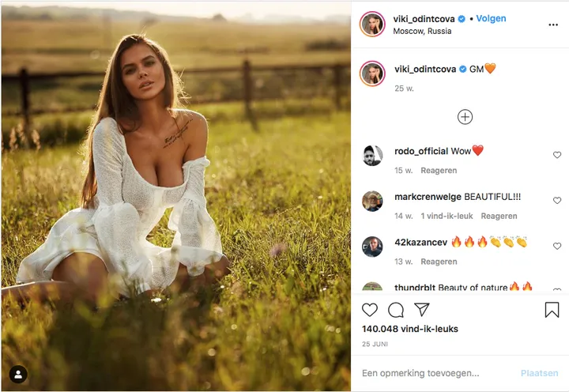Like rodo_official's comment
Screen dimensions: 569x392
coord(556,155)
